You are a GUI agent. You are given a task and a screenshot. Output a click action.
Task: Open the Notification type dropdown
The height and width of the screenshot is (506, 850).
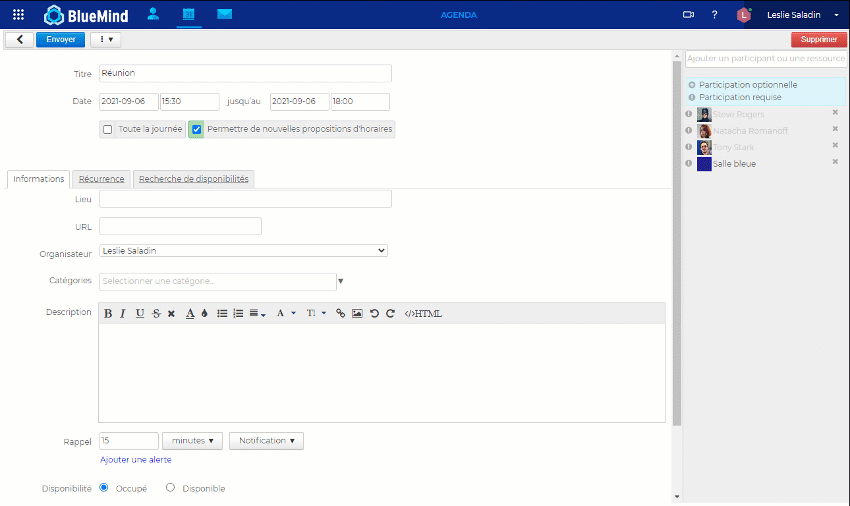[266, 441]
